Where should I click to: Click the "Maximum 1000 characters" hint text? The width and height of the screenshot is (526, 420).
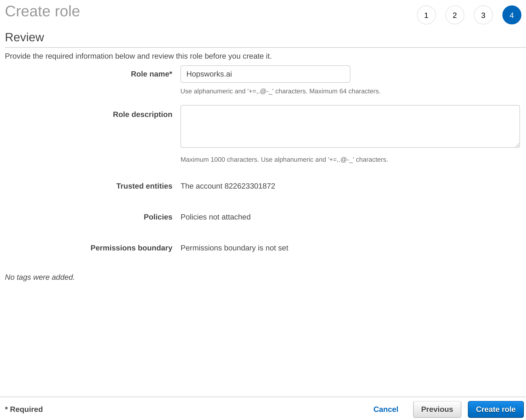click(x=219, y=160)
